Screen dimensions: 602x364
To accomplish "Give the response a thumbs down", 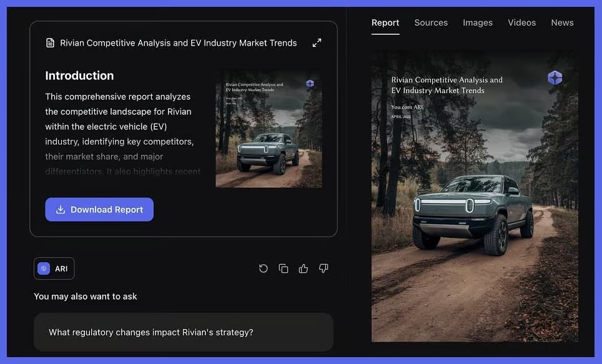I will (323, 268).
